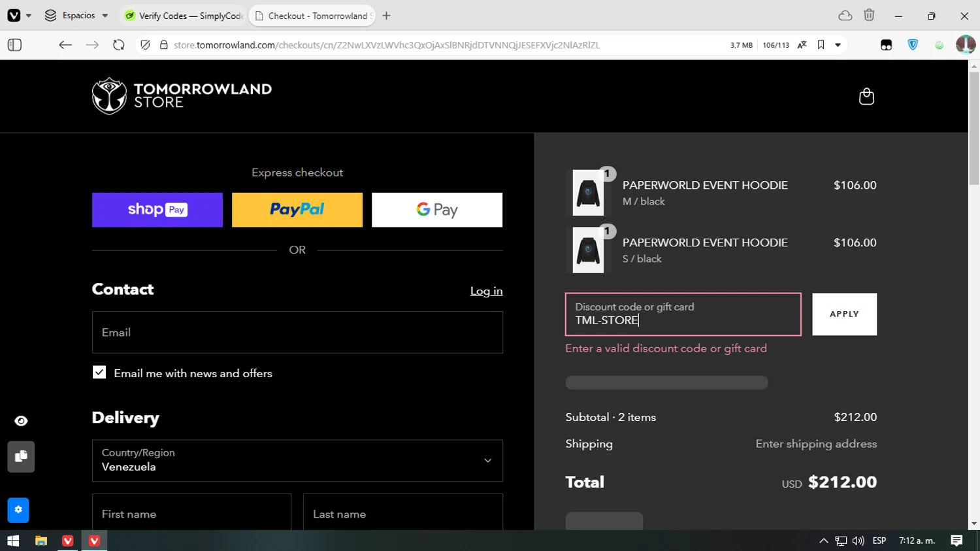Open the notifications action center
This screenshot has width=980, height=551.
click(x=956, y=541)
